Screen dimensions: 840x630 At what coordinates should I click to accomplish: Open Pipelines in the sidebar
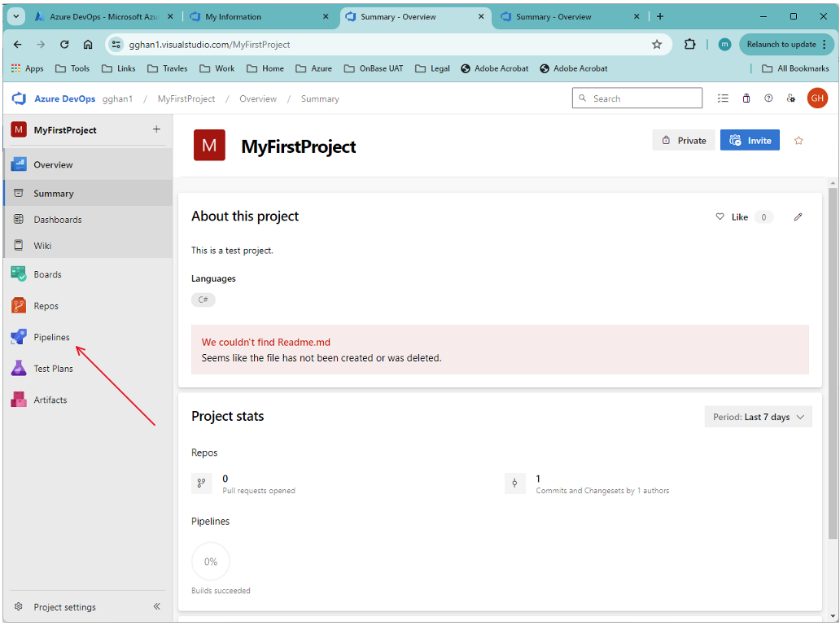pyautogui.click(x=51, y=338)
